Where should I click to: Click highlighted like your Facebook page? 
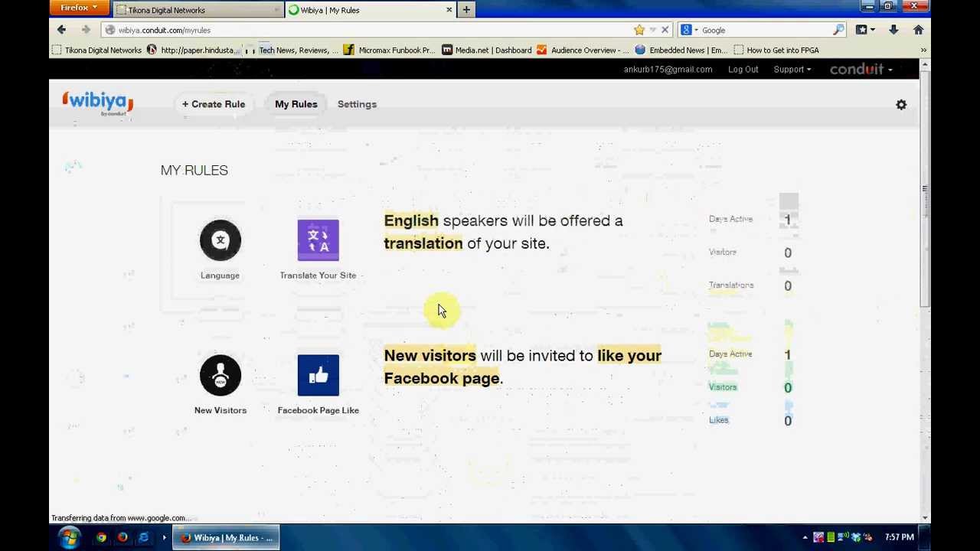click(522, 367)
